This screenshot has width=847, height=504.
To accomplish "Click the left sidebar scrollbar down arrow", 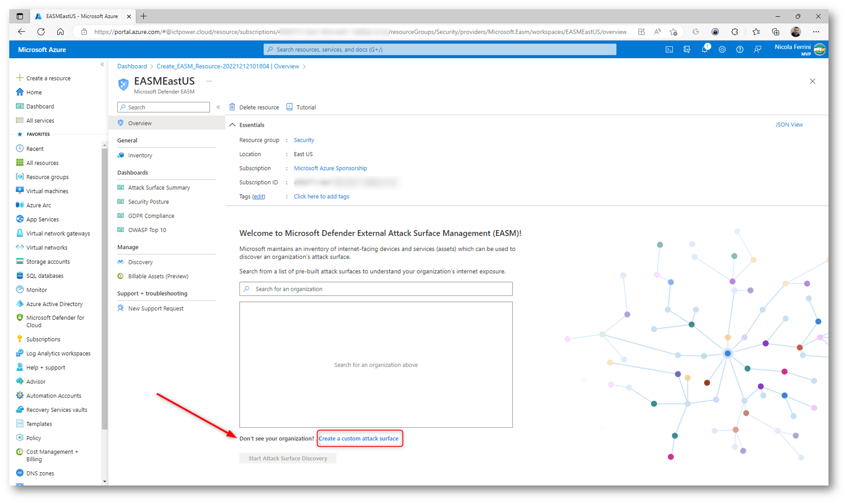I will (x=104, y=481).
